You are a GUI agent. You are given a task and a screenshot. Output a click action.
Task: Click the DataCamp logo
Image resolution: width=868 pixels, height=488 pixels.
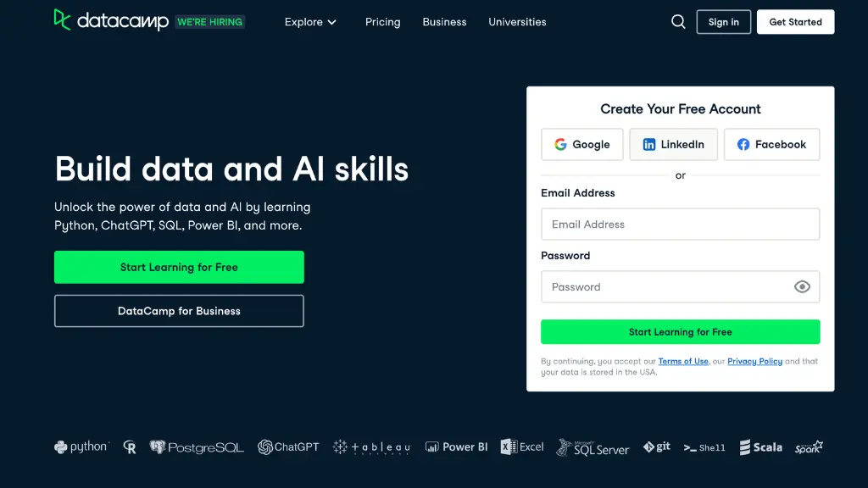click(x=111, y=21)
